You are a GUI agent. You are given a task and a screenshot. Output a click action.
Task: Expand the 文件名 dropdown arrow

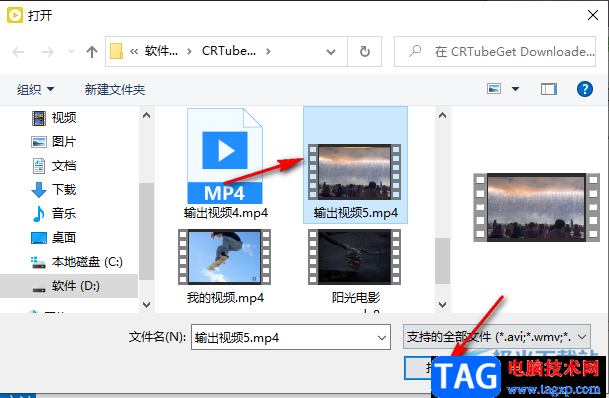tap(382, 337)
